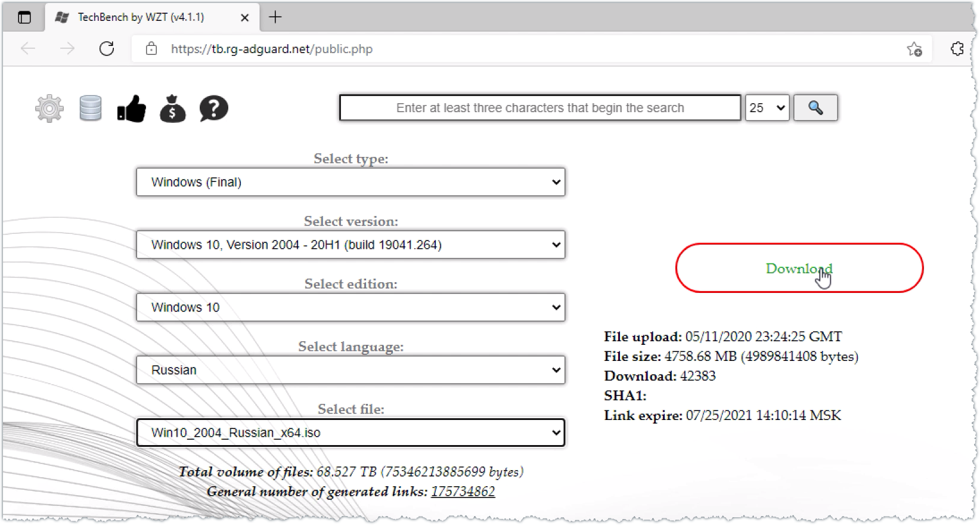Open the question mark help icon
The image size is (980, 525).
[213, 109]
